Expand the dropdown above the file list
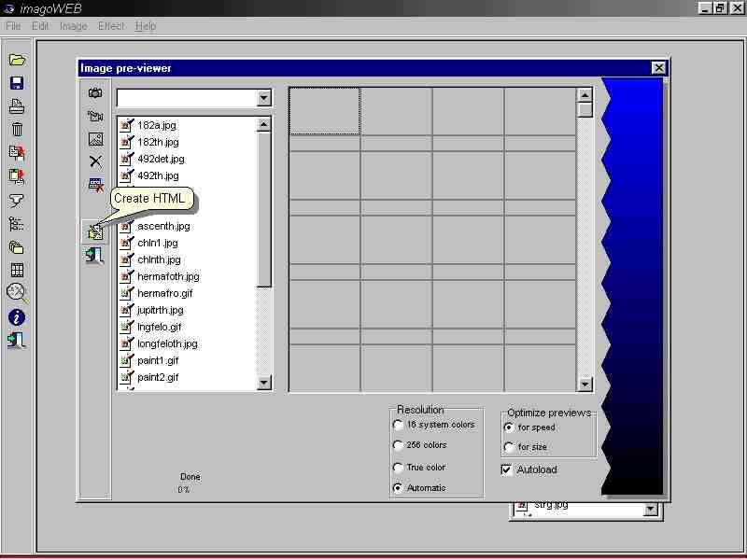 [263, 98]
